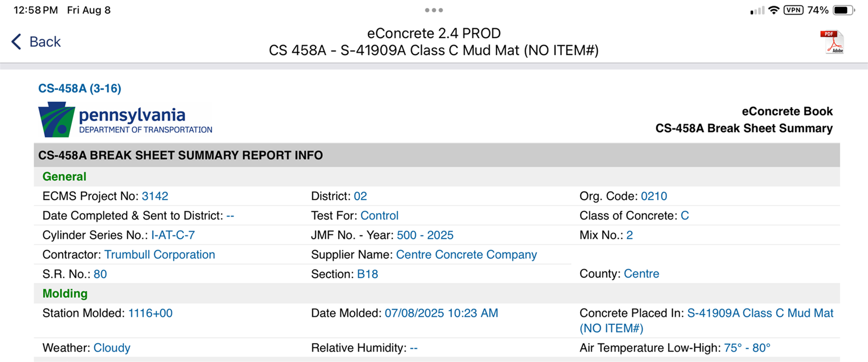868x362 pixels.
Task: Go back using the Back label
Action: tap(45, 42)
